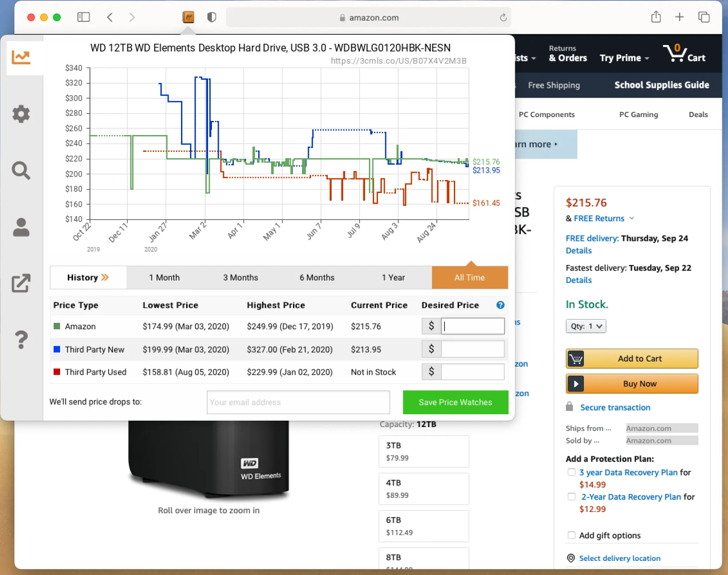Viewport: 728px width, 575px height.
Task: Switch to the 3 Months tab
Action: click(x=240, y=277)
